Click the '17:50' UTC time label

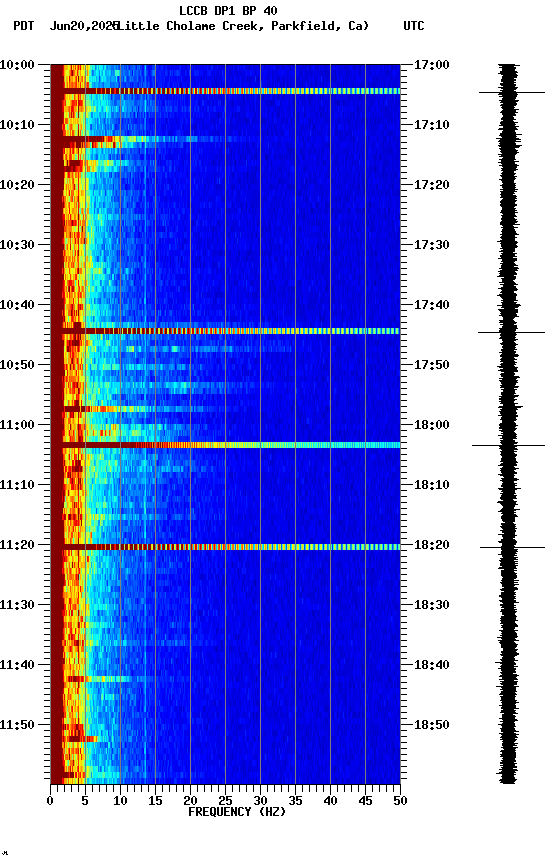pos(432,365)
